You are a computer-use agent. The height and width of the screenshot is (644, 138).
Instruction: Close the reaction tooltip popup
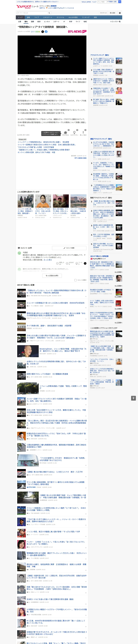coord(60,132)
